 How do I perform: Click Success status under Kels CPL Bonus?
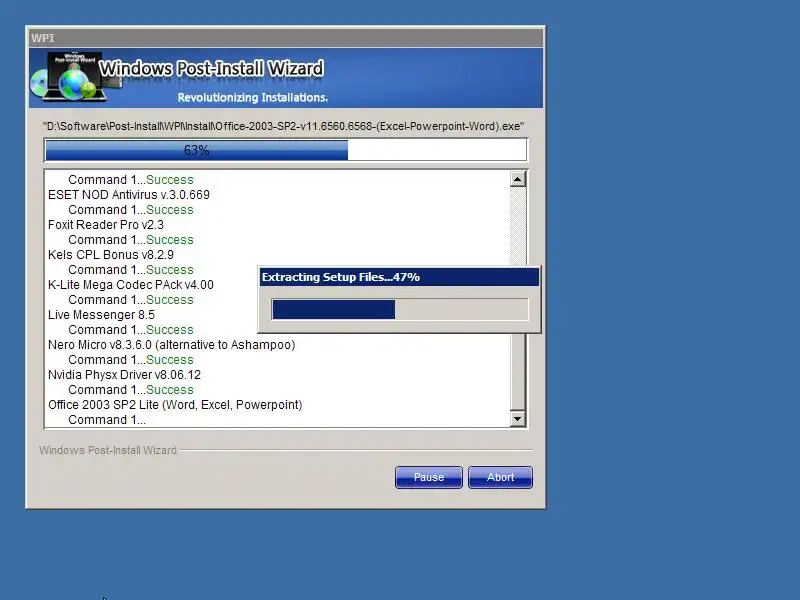(x=170, y=270)
